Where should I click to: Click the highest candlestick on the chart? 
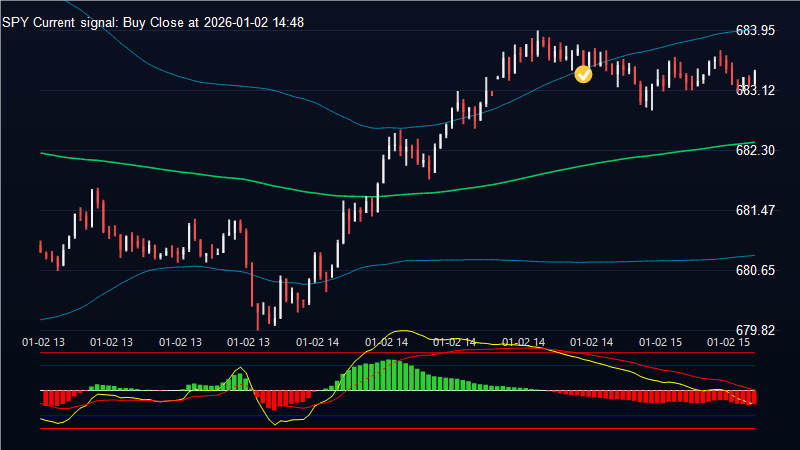(x=538, y=40)
